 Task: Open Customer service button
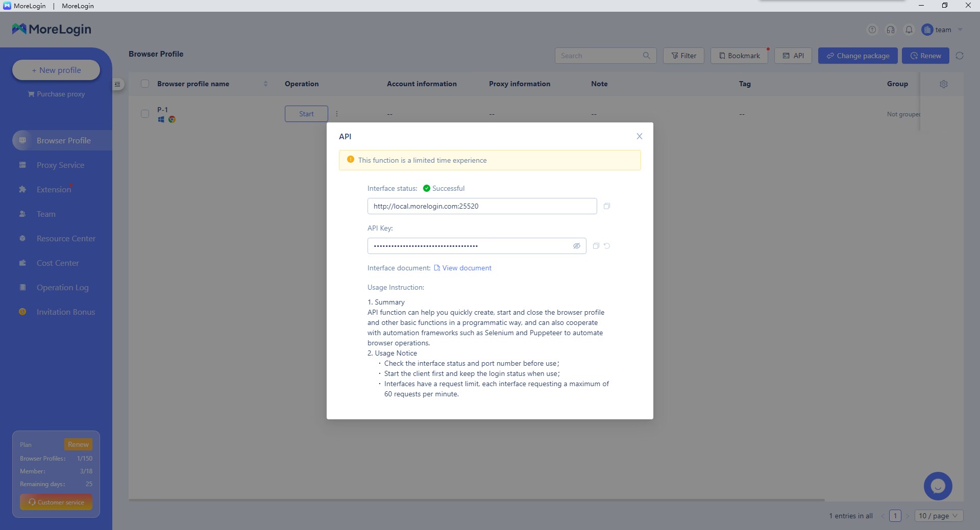click(x=56, y=502)
